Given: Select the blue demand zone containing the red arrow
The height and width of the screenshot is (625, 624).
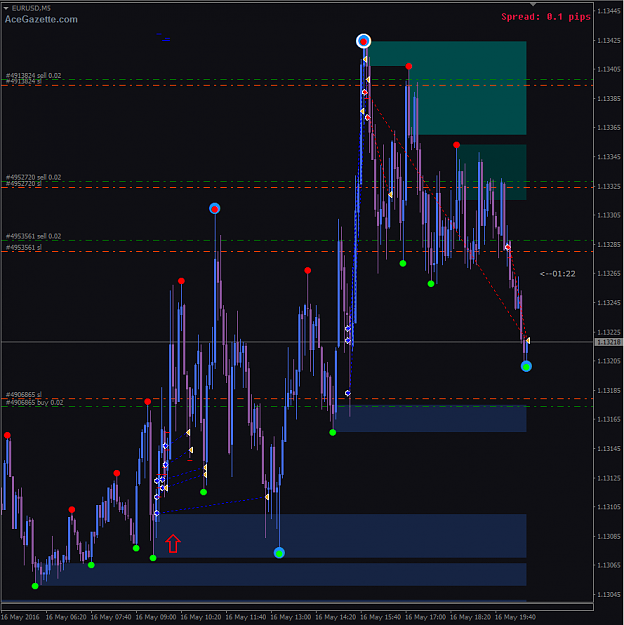Looking at the screenshot, I should tap(341, 536).
